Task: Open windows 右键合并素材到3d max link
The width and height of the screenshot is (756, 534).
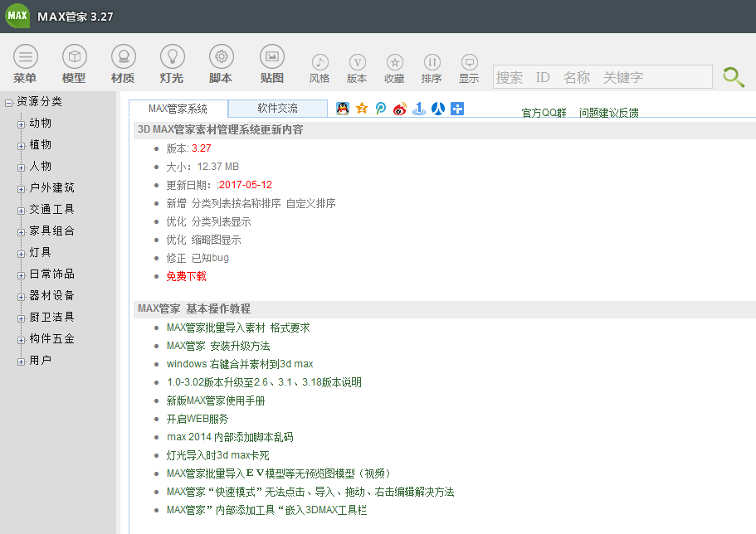Action: [x=240, y=364]
